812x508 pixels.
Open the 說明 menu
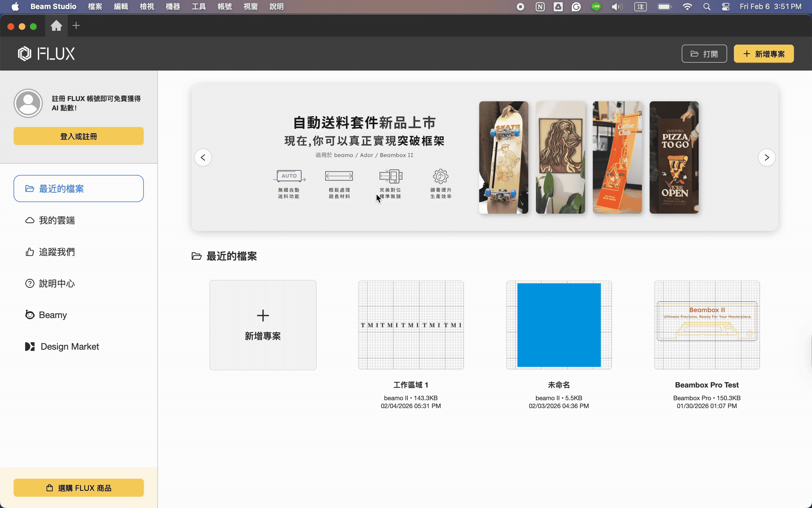[277, 7]
